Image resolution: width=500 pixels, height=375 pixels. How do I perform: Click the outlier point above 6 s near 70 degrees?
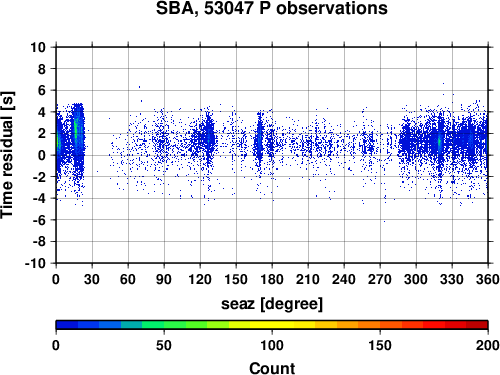click(x=139, y=87)
